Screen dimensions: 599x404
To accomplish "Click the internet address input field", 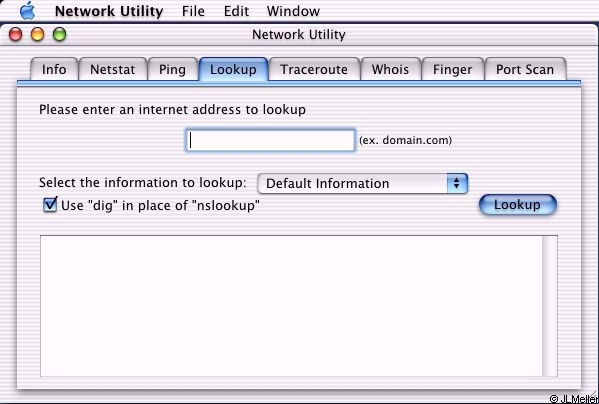I will pyautogui.click(x=270, y=140).
